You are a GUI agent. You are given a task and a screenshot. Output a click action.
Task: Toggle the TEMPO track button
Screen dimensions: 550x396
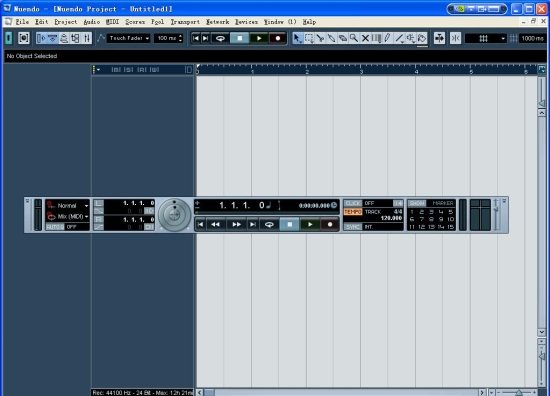(353, 212)
